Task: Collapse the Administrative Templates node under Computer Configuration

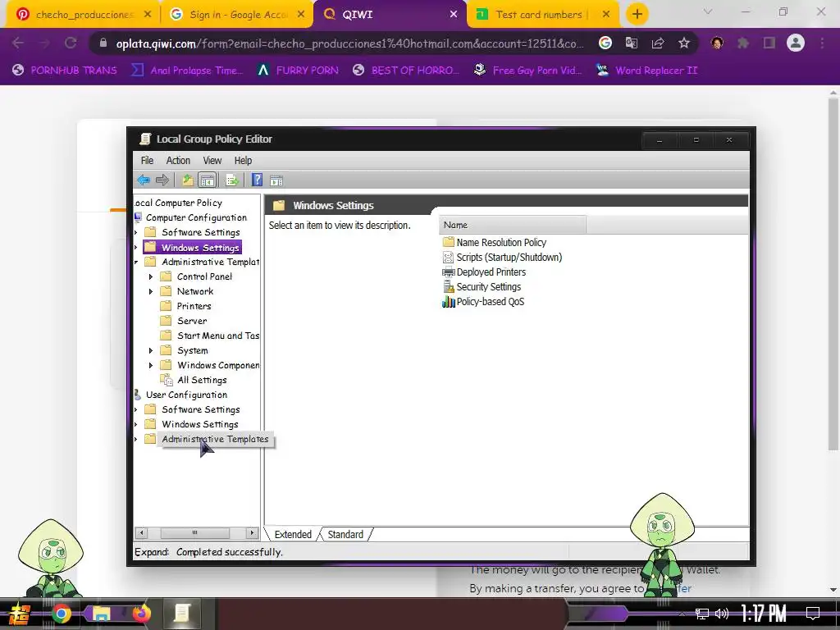Action: [x=136, y=262]
